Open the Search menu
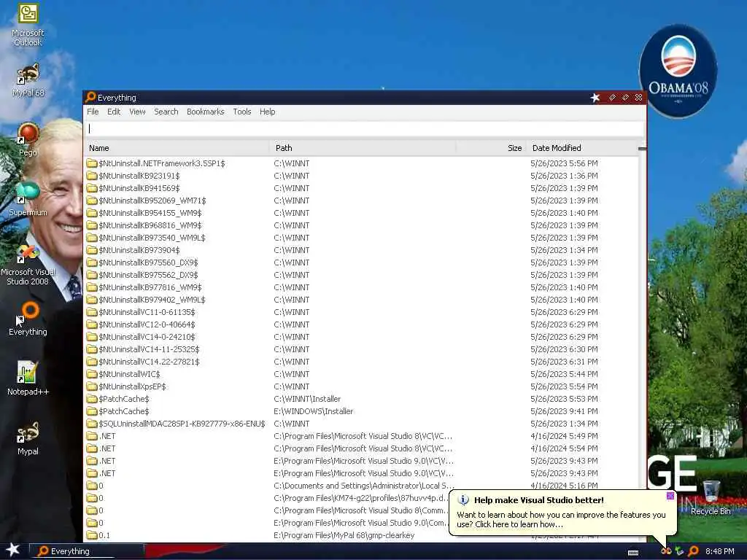This screenshot has height=560, width=747. point(166,112)
